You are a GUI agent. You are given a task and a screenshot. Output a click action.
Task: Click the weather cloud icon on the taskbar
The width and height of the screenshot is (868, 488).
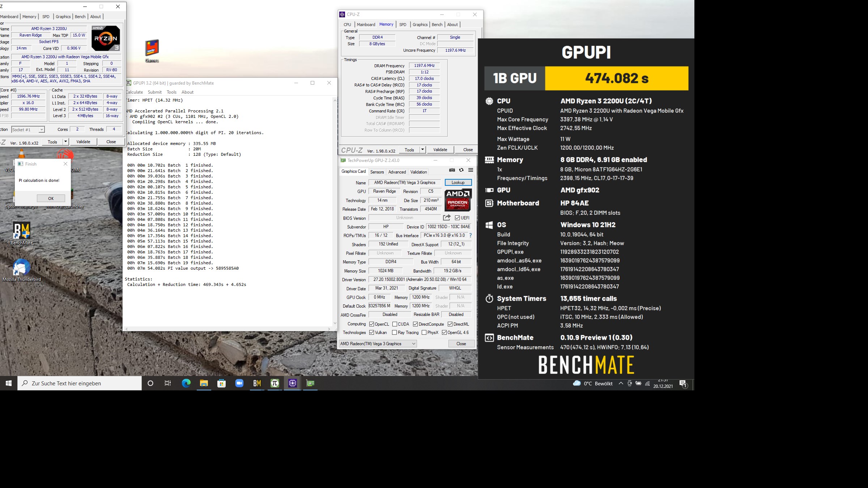(x=577, y=383)
